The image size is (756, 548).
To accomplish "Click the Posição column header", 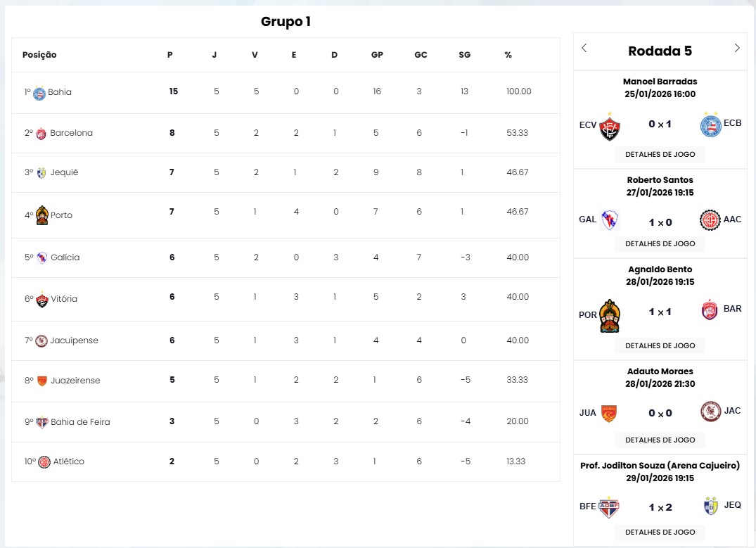I will click(x=39, y=55).
